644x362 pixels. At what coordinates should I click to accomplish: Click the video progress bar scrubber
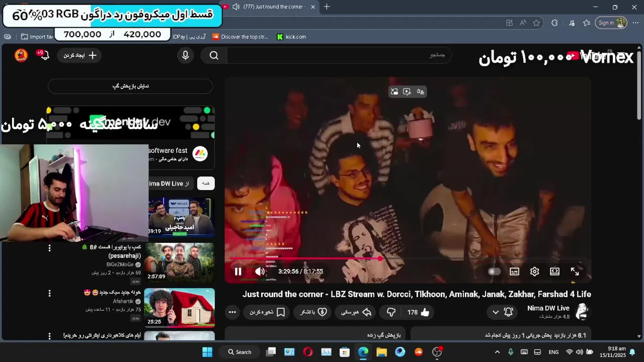point(380,258)
